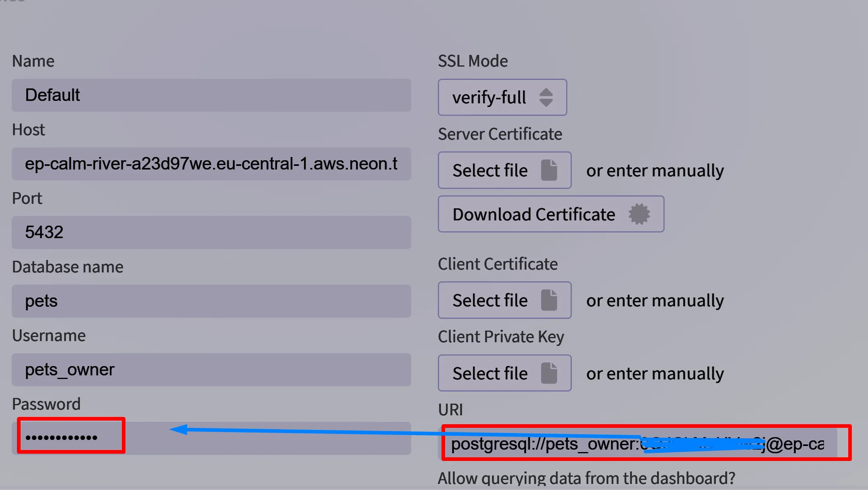
Task: Click into the Host input field
Action: [211, 164]
